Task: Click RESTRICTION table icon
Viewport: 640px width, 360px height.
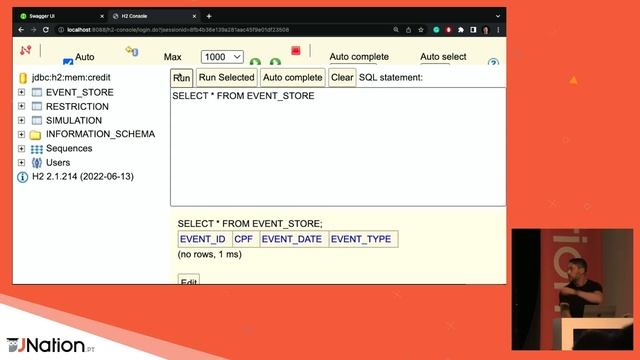Action: point(37,107)
